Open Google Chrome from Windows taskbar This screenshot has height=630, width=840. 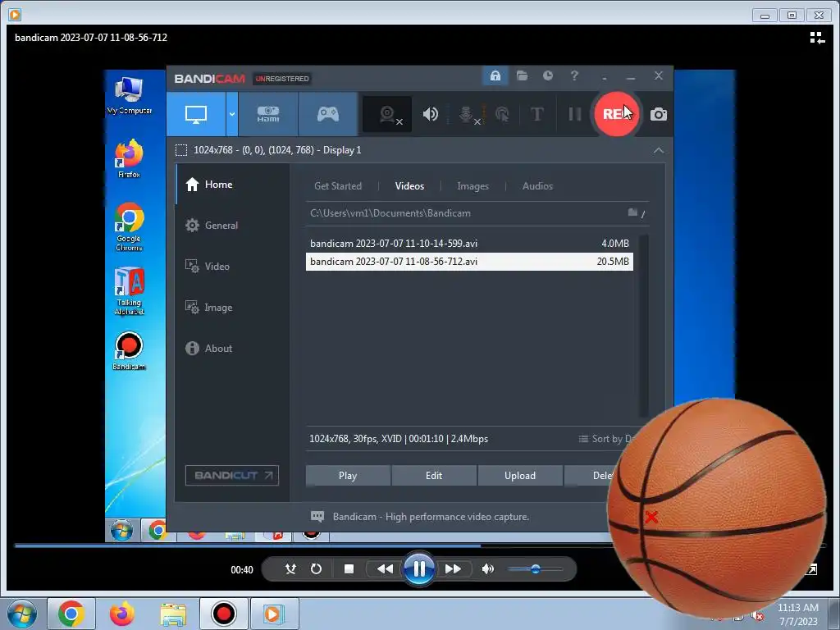(x=71, y=614)
